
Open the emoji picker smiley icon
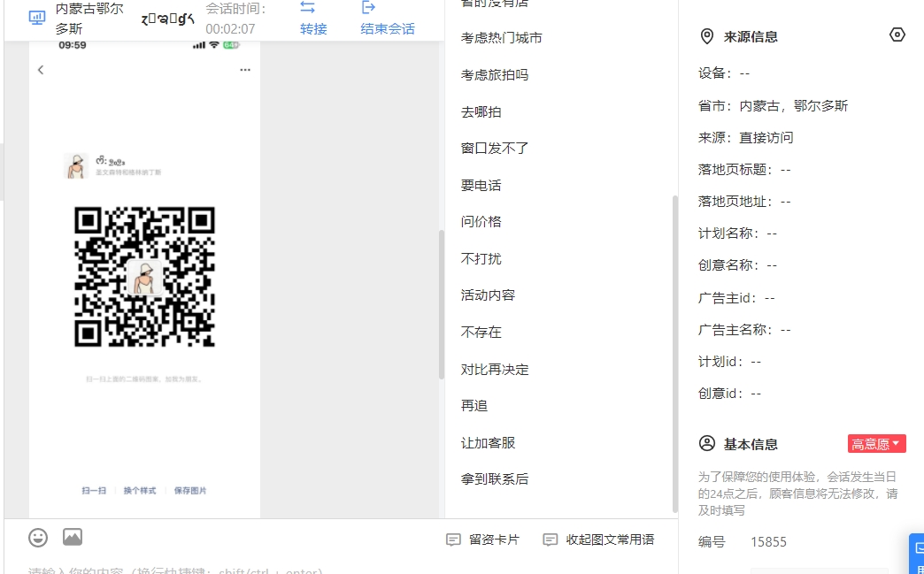38,538
